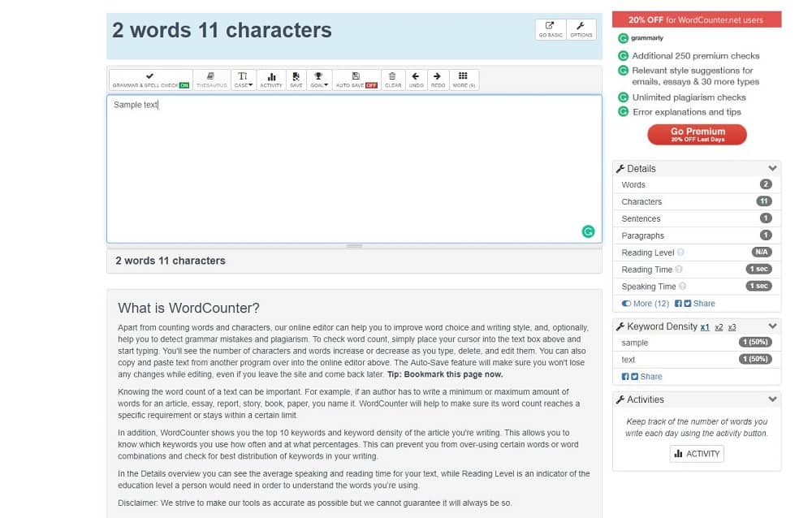The width and height of the screenshot is (812, 518).
Task: Open the Case dropdown in the toolbar
Action: [x=244, y=80]
